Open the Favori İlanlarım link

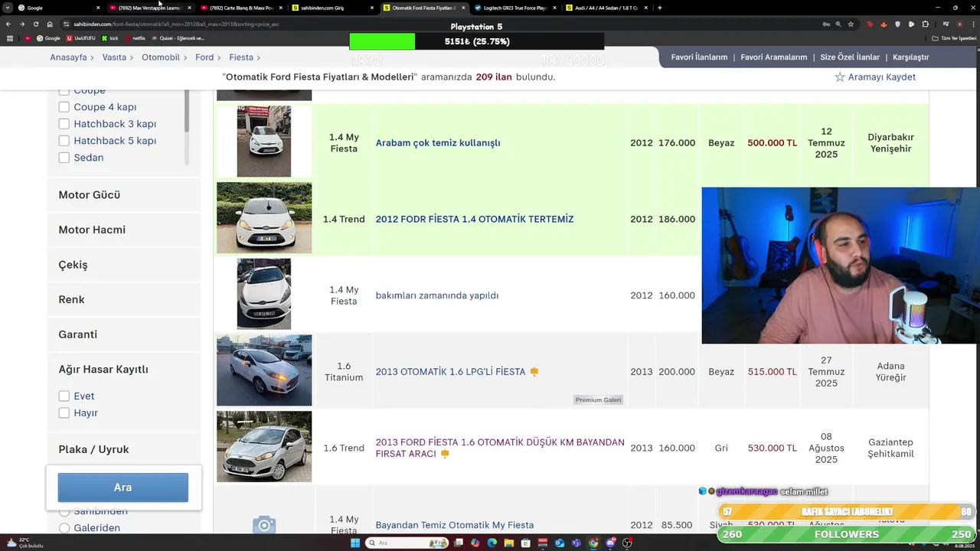(x=699, y=57)
